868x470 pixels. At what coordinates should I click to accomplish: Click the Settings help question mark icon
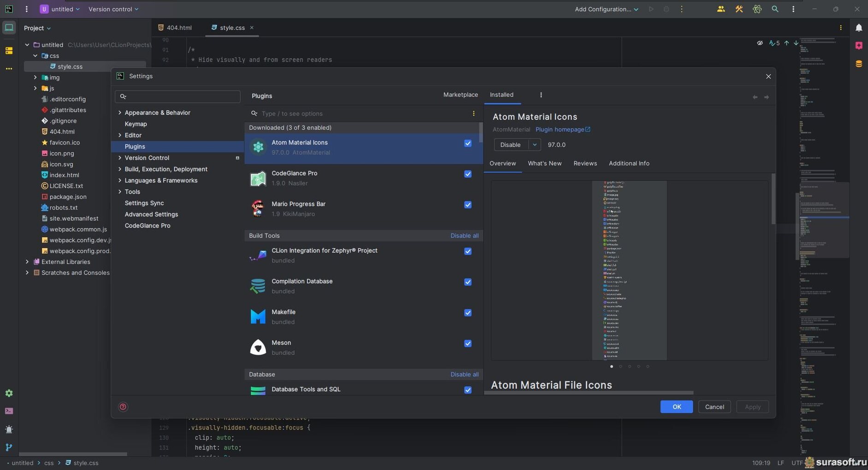[123, 407]
